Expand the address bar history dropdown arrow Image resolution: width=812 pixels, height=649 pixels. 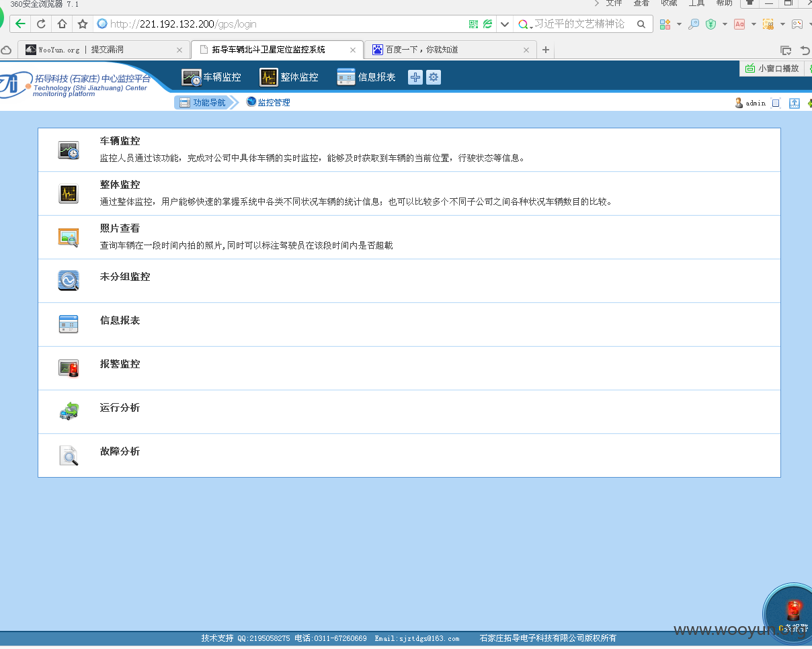(505, 24)
